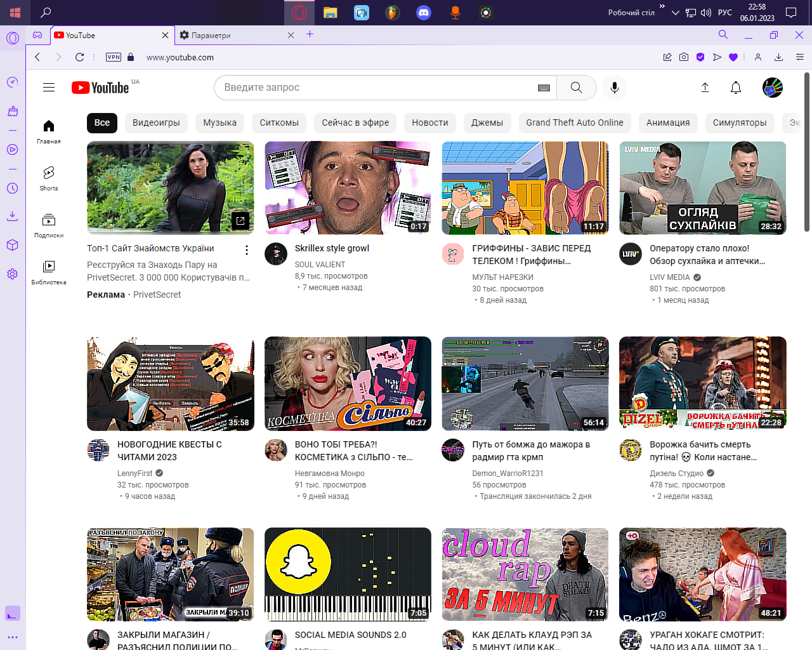Select the Симуляторы filter chip
The width and height of the screenshot is (812, 650).
click(740, 123)
